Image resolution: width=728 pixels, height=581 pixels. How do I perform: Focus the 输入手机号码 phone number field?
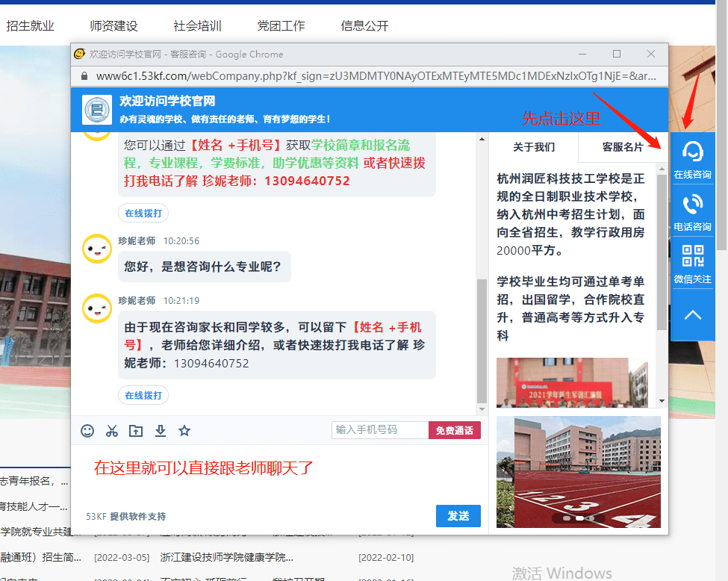point(380,430)
